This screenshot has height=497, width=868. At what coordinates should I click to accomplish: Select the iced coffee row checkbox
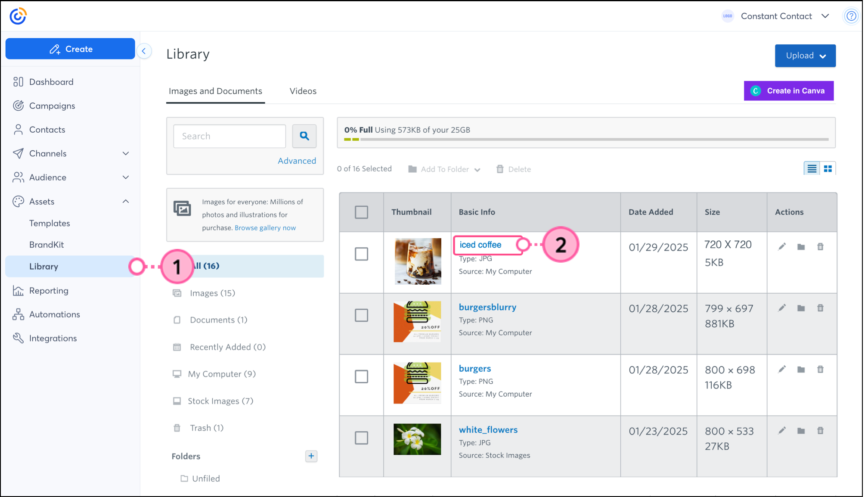(x=361, y=254)
